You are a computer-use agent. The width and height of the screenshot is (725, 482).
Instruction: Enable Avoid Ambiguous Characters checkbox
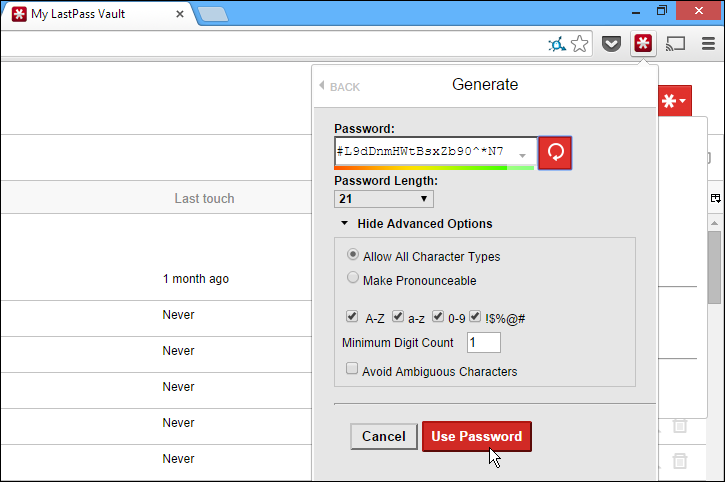[x=352, y=369]
